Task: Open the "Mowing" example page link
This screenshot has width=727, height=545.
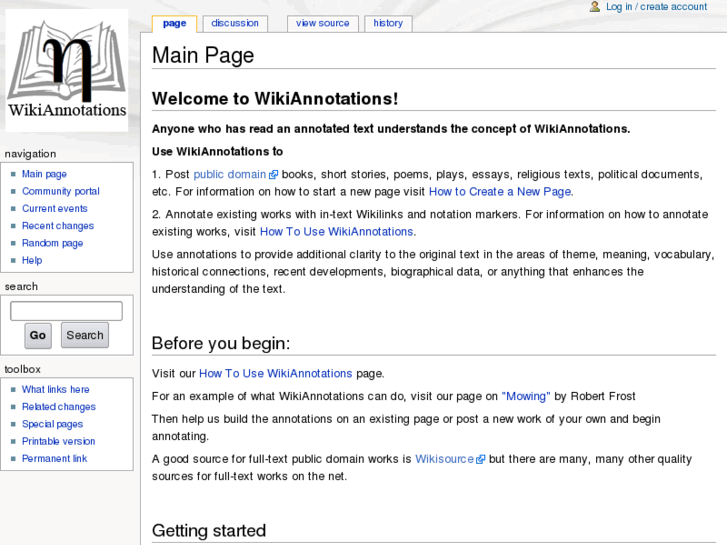Action: [526, 396]
